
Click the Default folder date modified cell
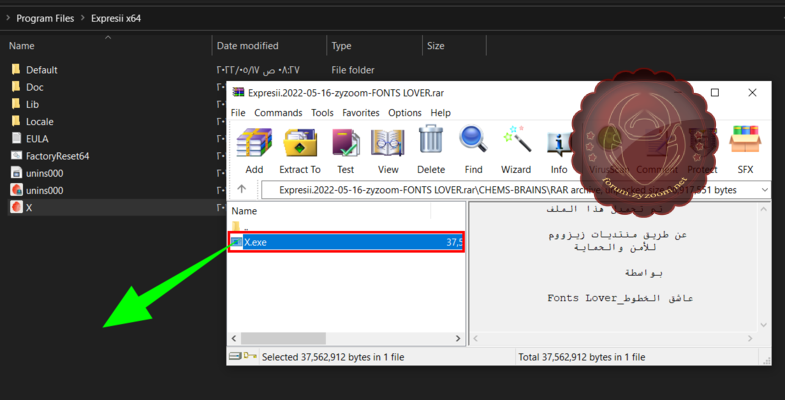coord(258,70)
